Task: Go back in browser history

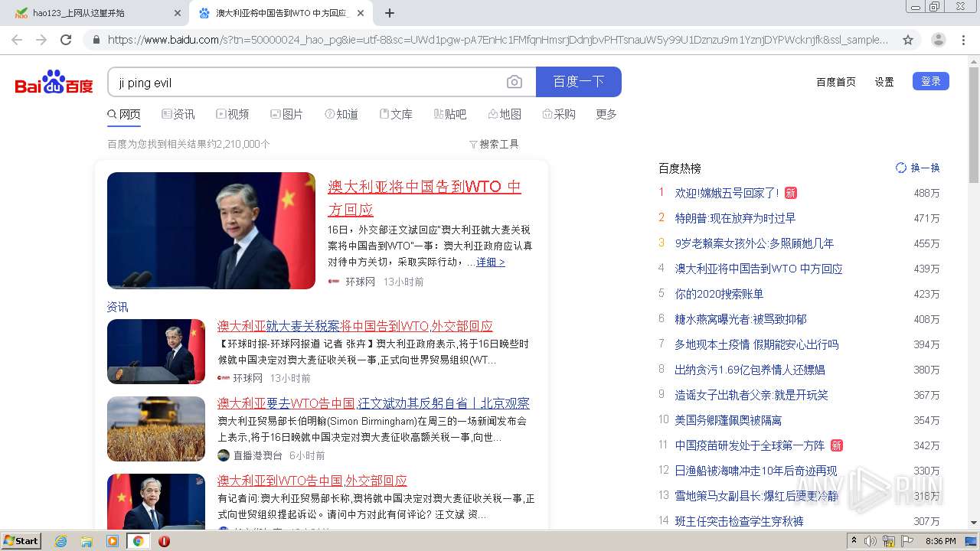Action: point(17,40)
